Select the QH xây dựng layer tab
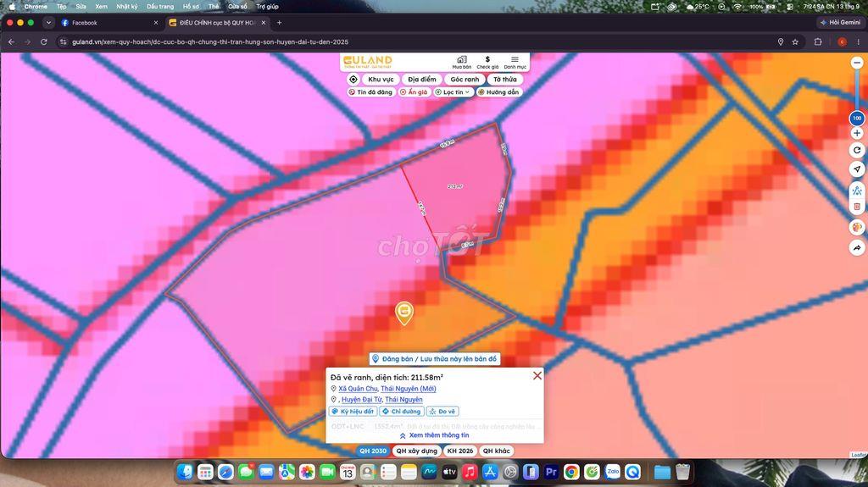Image resolution: width=868 pixels, height=487 pixels. tap(416, 451)
